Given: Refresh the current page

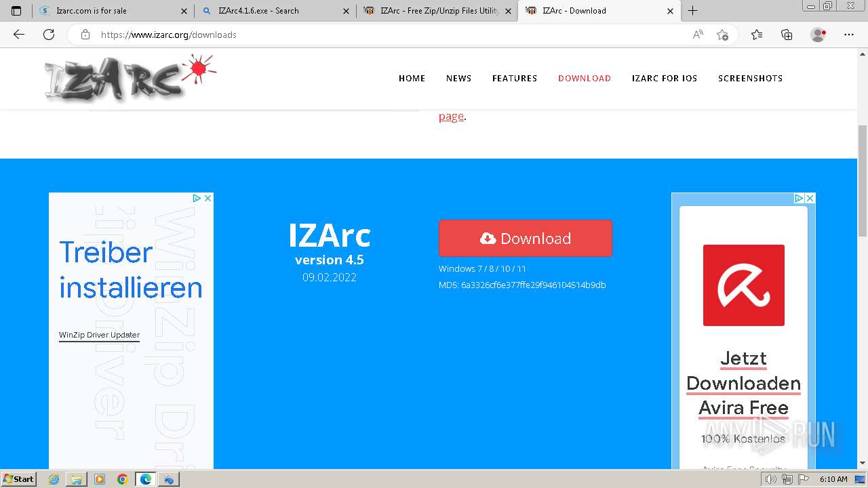Looking at the screenshot, I should [x=49, y=35].
